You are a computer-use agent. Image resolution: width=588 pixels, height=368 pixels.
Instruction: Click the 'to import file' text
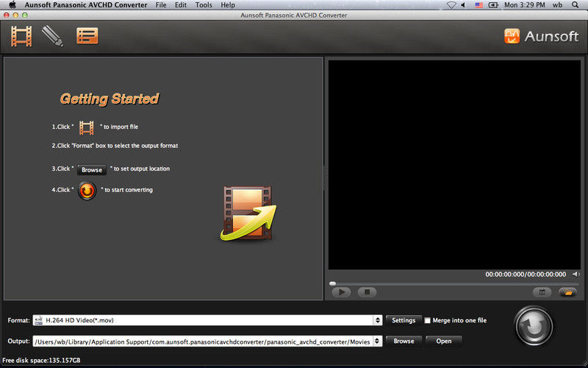click(121, 127)
